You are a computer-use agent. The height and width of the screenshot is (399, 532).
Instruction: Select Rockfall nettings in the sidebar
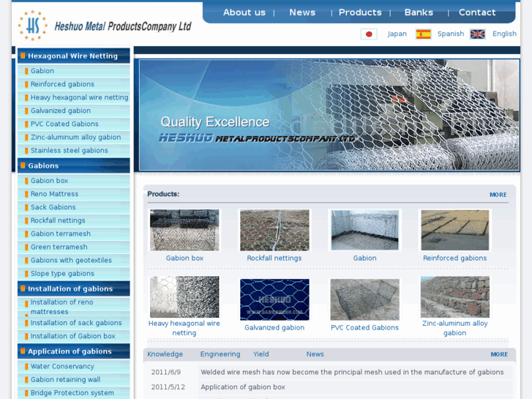[x=58, y=220]
